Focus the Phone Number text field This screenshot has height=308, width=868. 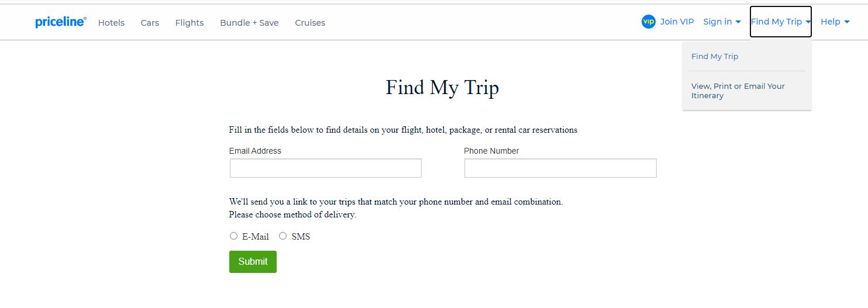pos(560,168)
